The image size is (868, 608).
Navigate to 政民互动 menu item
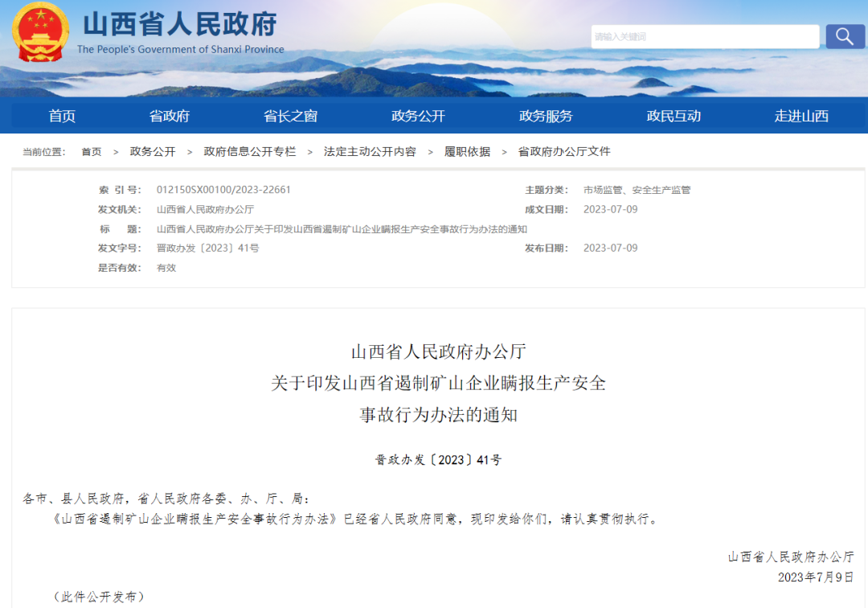click(x=674, y=116)
